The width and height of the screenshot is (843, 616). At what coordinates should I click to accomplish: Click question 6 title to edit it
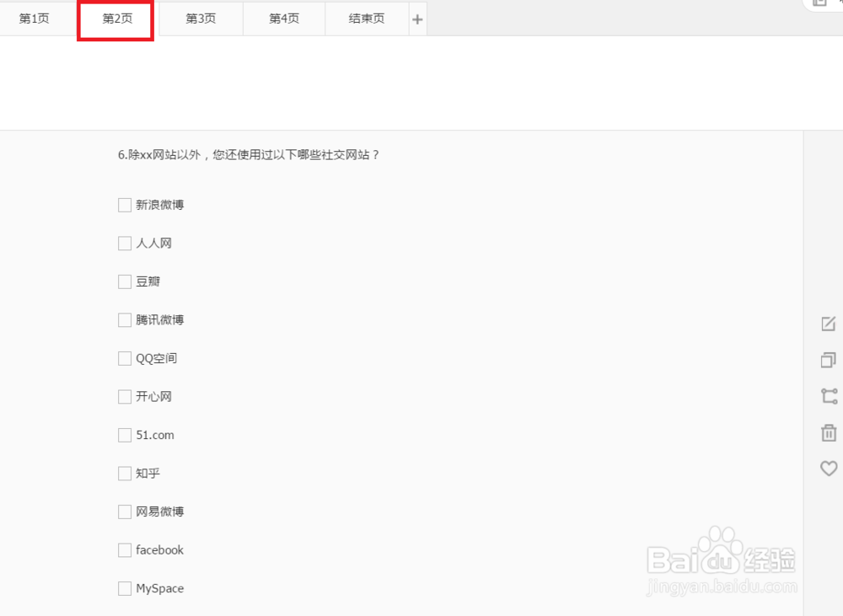(x=247, y=155)
